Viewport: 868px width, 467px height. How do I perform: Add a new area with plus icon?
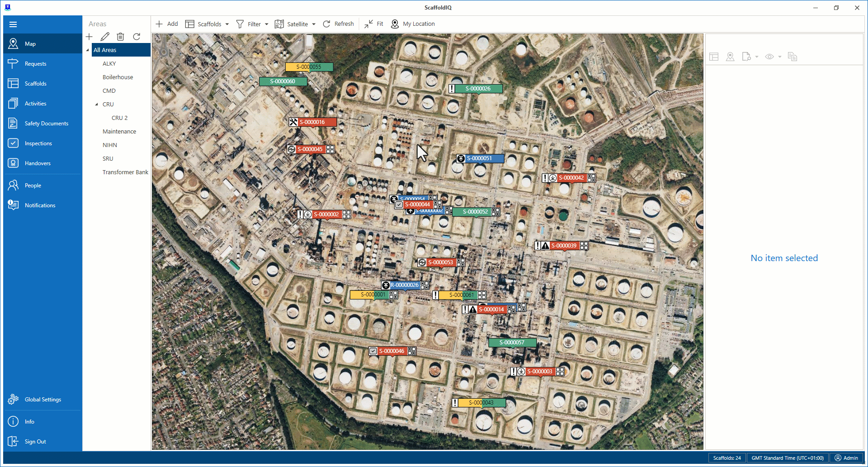(x=90, y=37)
